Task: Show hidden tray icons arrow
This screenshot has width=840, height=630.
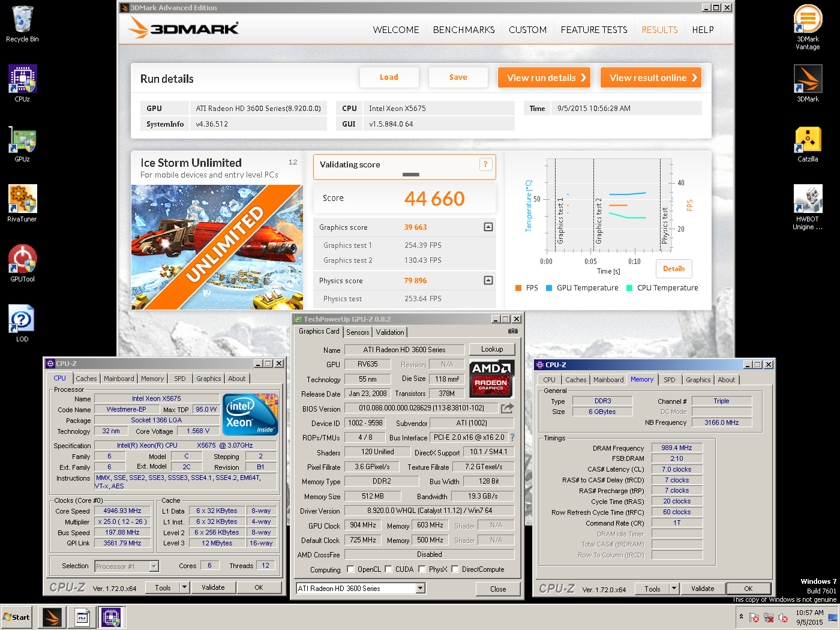Action: click(x=741, y=616)
